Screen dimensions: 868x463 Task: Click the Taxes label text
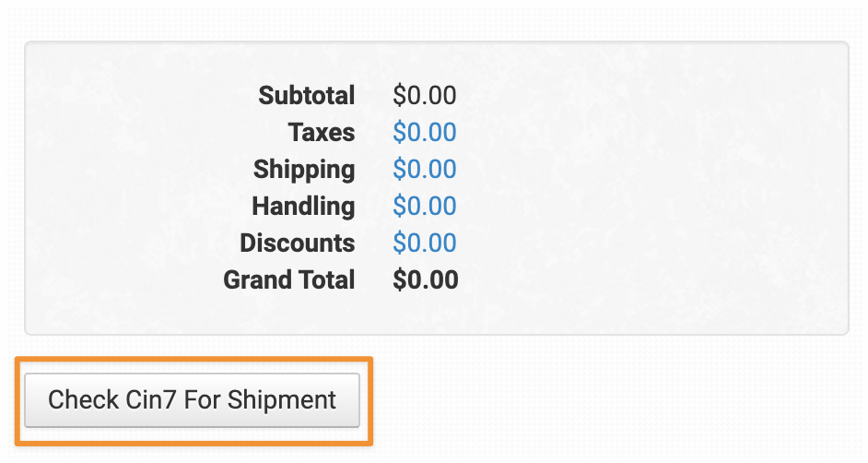321,133
